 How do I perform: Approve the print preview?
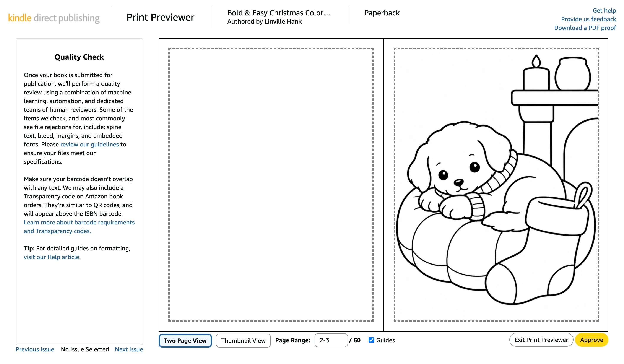click(x=591, y=340)
